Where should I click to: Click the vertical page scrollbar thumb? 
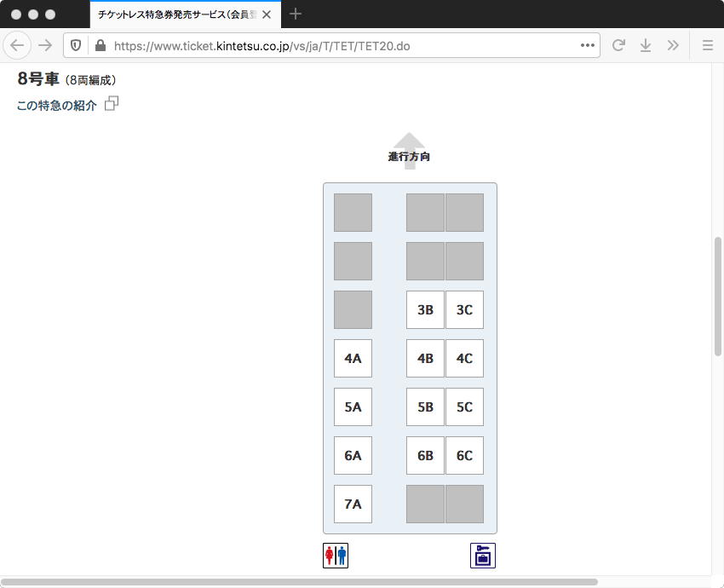[x=717, y=296]
